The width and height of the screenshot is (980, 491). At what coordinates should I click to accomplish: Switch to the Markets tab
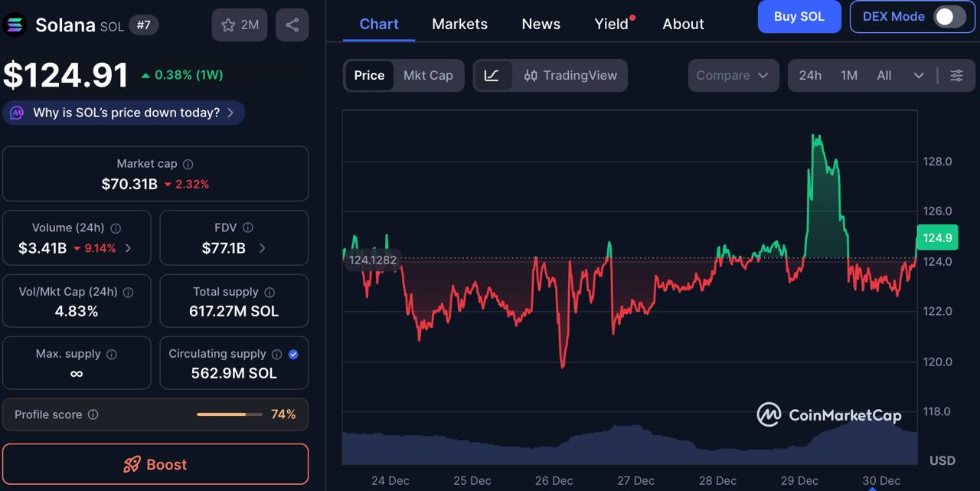459,24
